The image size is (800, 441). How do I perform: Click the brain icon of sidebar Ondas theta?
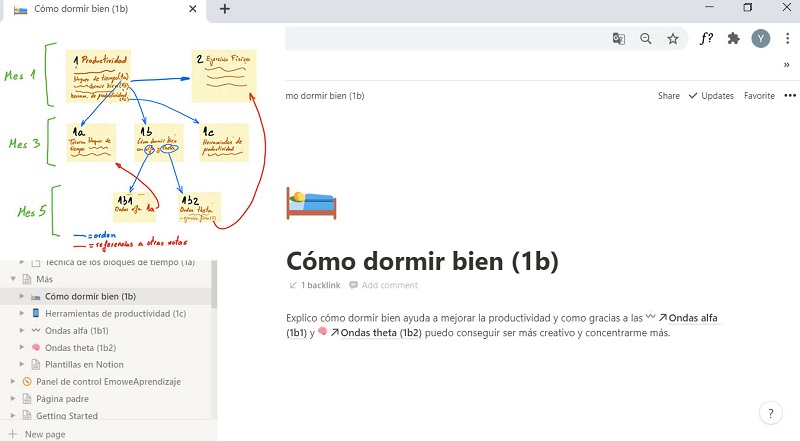[36, 347]
